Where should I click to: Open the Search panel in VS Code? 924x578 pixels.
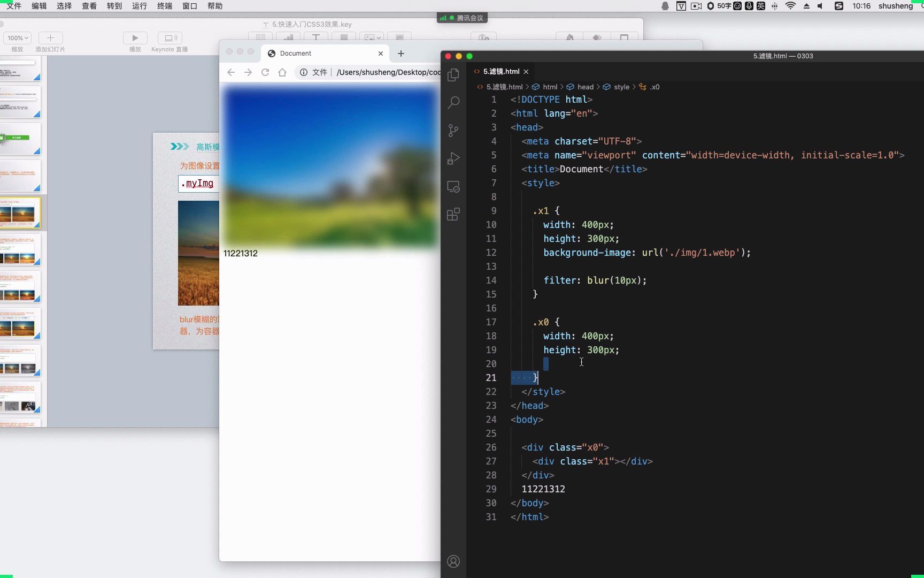453,102
